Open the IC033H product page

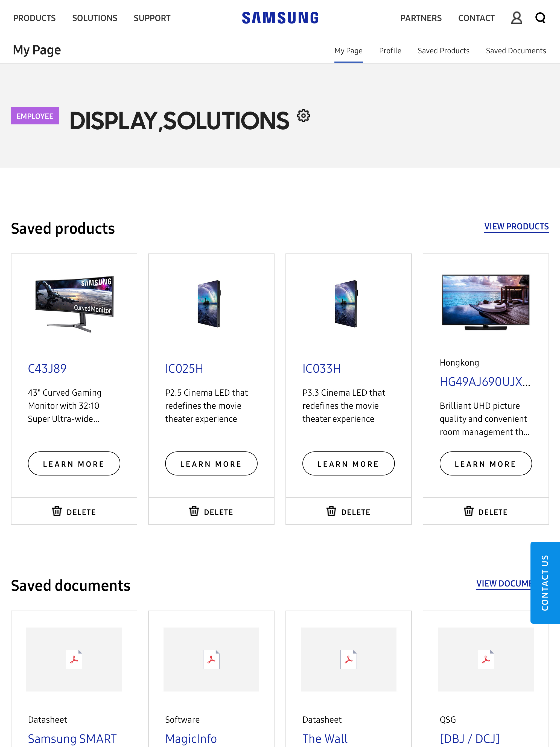[321, 368]
